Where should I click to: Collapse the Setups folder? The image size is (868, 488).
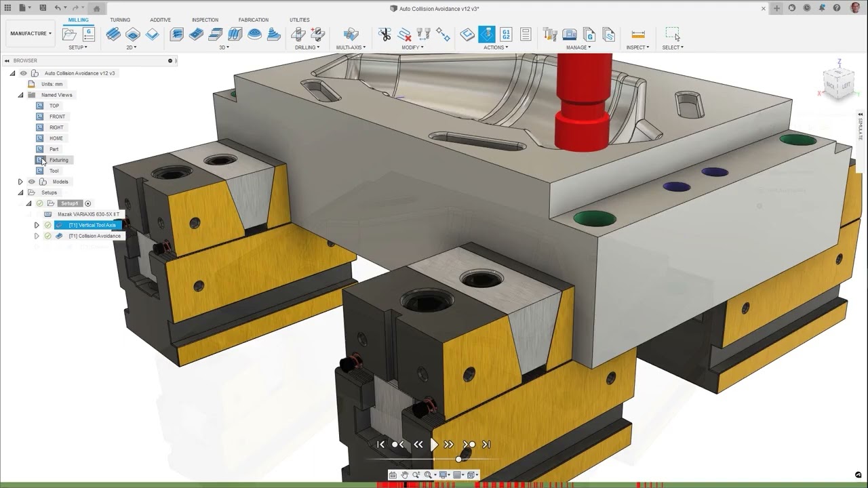point(20,192)
